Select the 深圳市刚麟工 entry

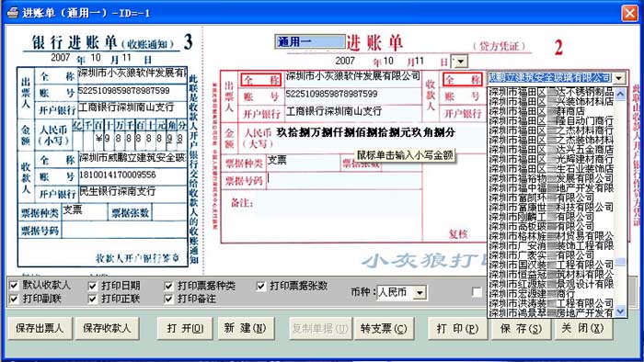coord(551,217)
